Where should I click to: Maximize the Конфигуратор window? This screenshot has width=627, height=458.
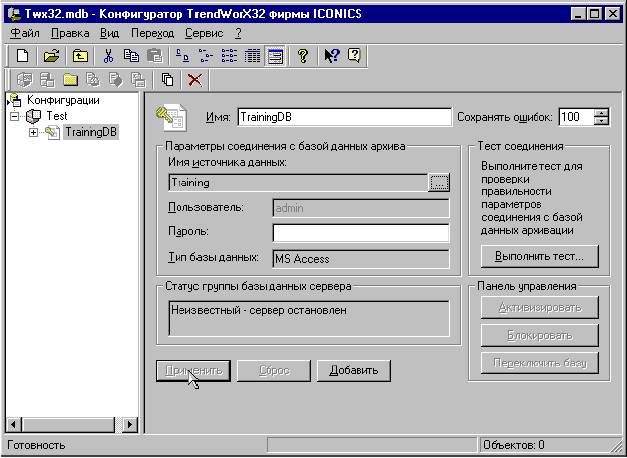point(595,15)
